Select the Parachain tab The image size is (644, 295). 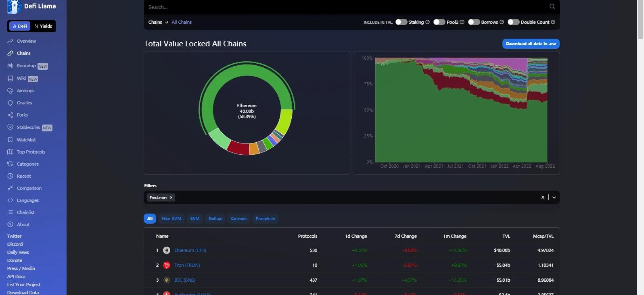point(266,218)
